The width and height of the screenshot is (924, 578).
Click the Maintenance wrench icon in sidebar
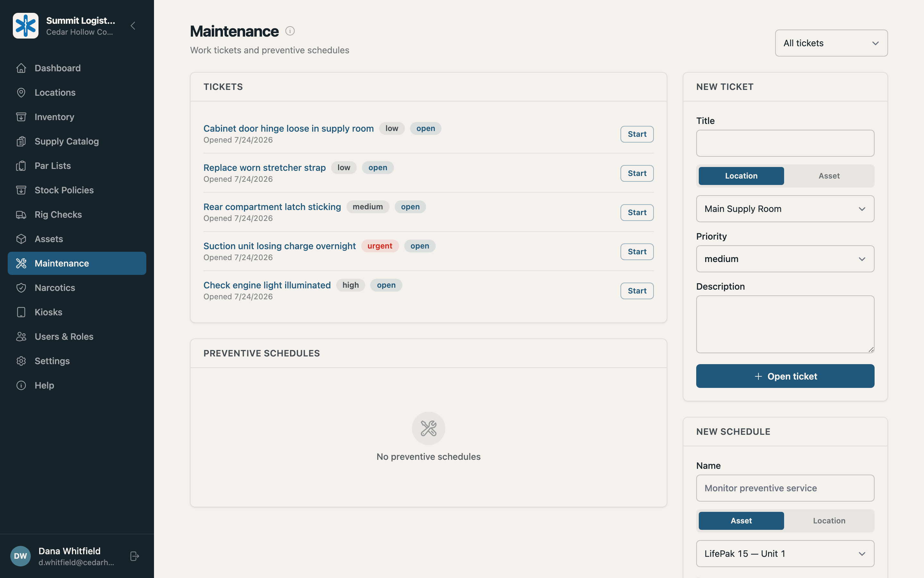tap(21, 263)
